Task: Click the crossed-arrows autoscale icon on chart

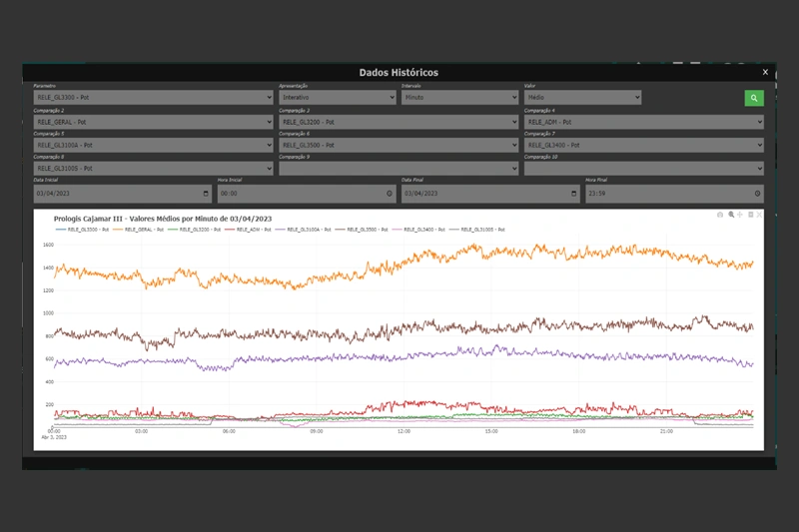Action: [759, 215]
